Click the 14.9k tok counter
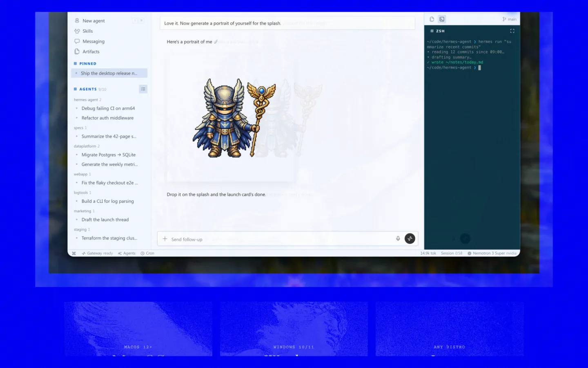588x368 pixels. coord(428,253)
